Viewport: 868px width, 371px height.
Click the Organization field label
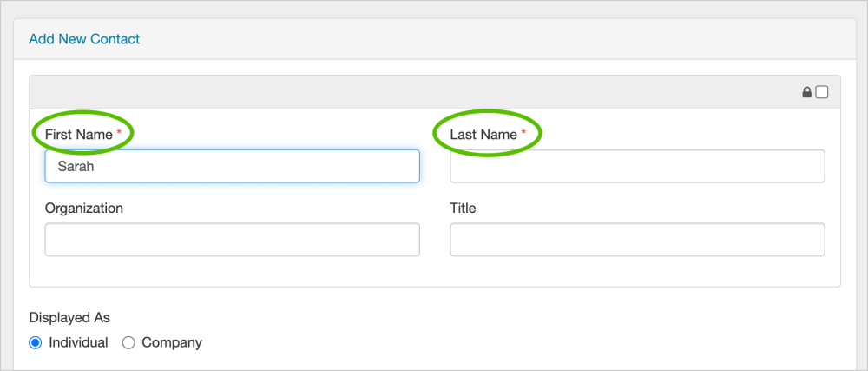(x=84, y=209)
